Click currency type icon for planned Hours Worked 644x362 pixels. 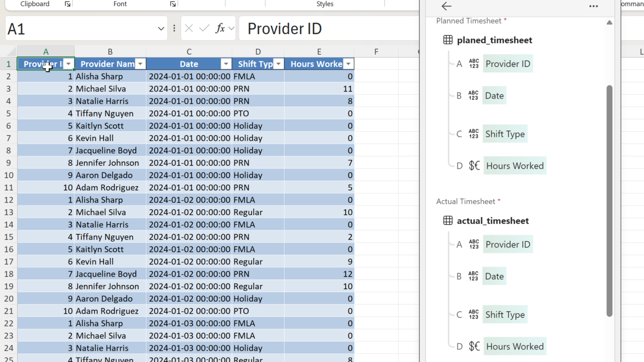point(474,166)
